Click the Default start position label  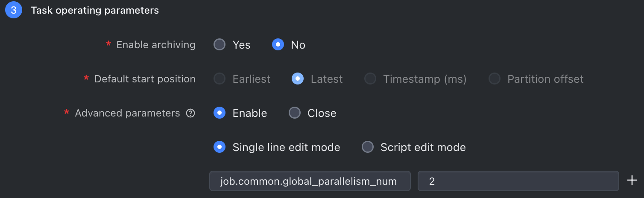pos(145,79)
